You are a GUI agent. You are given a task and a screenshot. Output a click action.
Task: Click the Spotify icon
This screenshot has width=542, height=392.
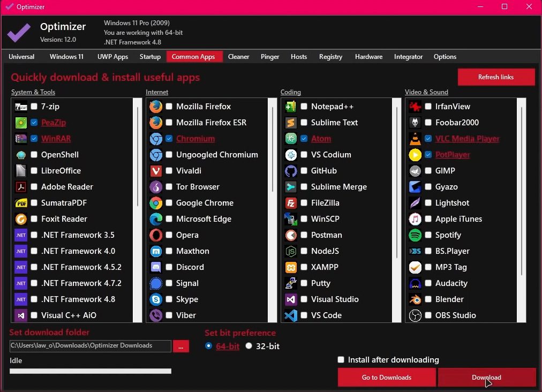pyautogui.click(x=415, y=235)
